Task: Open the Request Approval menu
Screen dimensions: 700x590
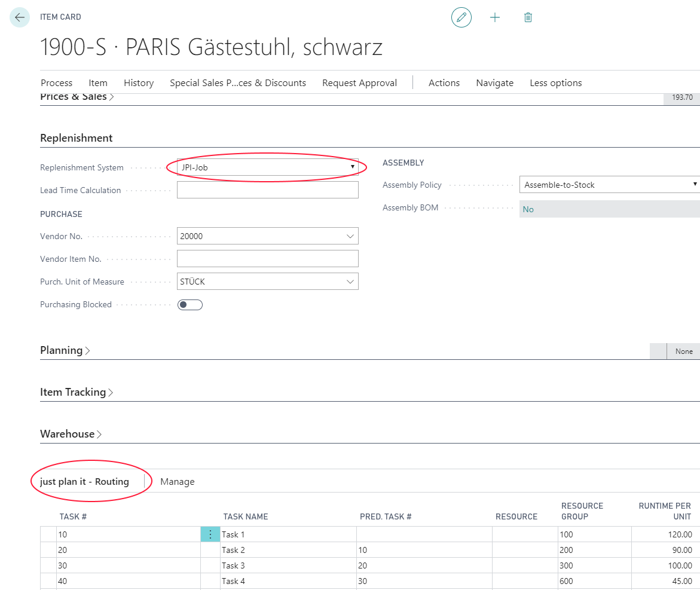Action: [359, 83]
